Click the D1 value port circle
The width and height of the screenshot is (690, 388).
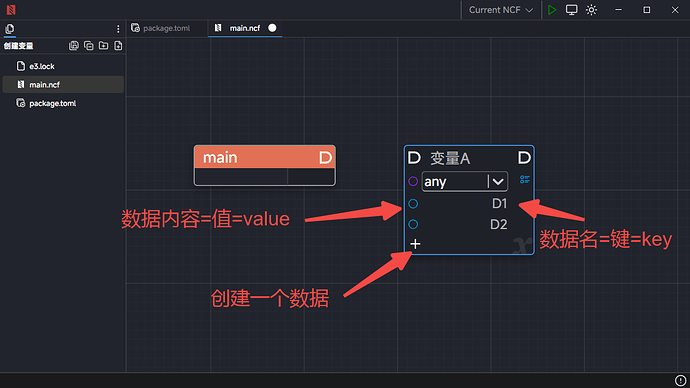tap(413, 204)
